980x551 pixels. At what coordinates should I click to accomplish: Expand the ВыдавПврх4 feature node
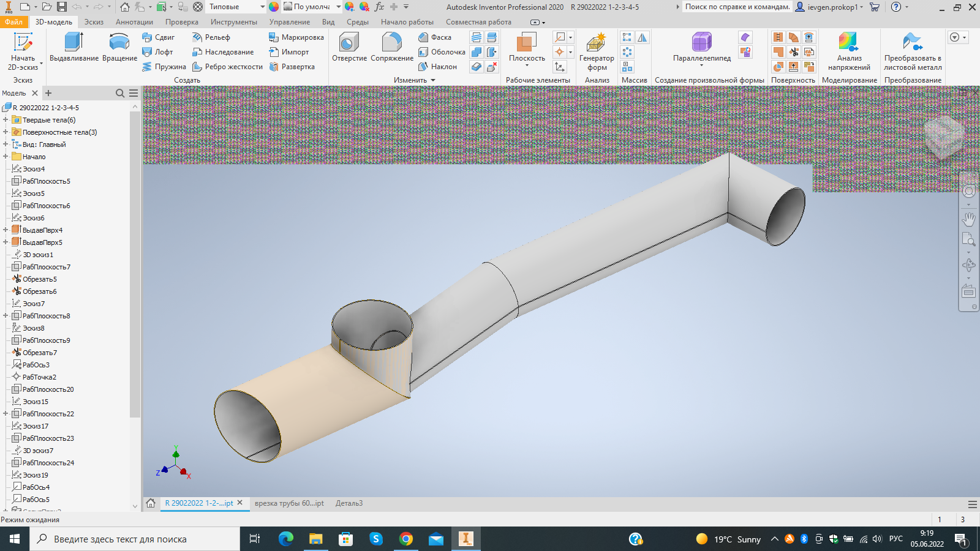(x=6, y=230)
